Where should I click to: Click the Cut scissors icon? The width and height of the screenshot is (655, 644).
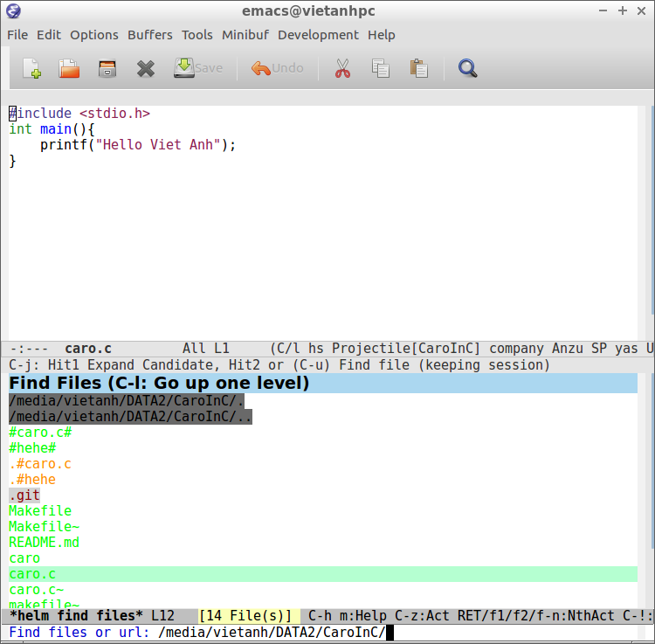pyautogui.click(x=342, y=68)
